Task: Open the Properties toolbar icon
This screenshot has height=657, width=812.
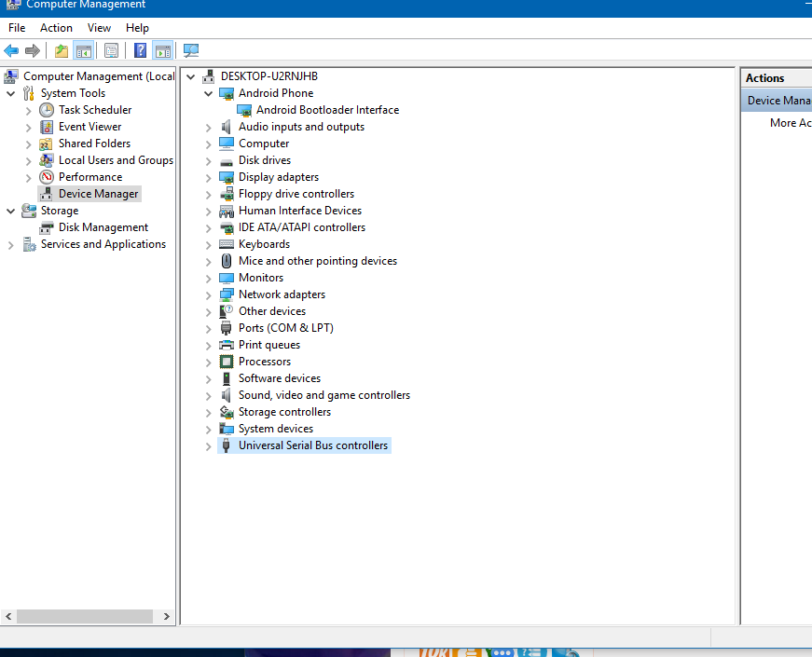Action: tap(111, 50)
